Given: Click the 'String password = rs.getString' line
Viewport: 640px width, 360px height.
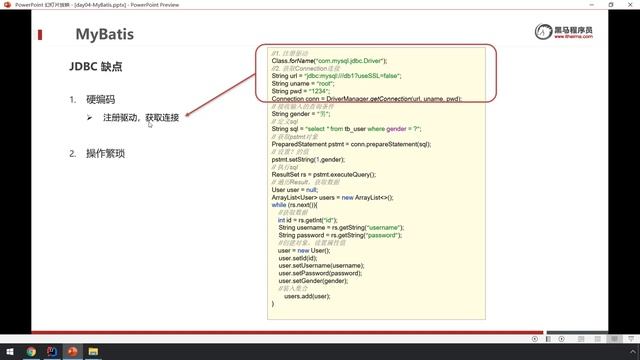Looking at the screenshot, I should (340, 236).
